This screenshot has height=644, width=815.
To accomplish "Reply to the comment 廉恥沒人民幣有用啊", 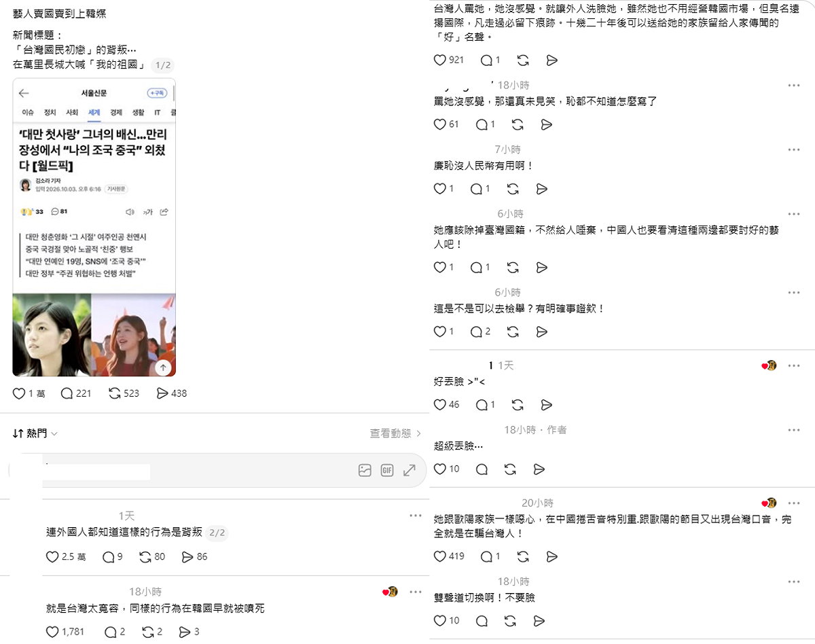I will pos(477,189).
